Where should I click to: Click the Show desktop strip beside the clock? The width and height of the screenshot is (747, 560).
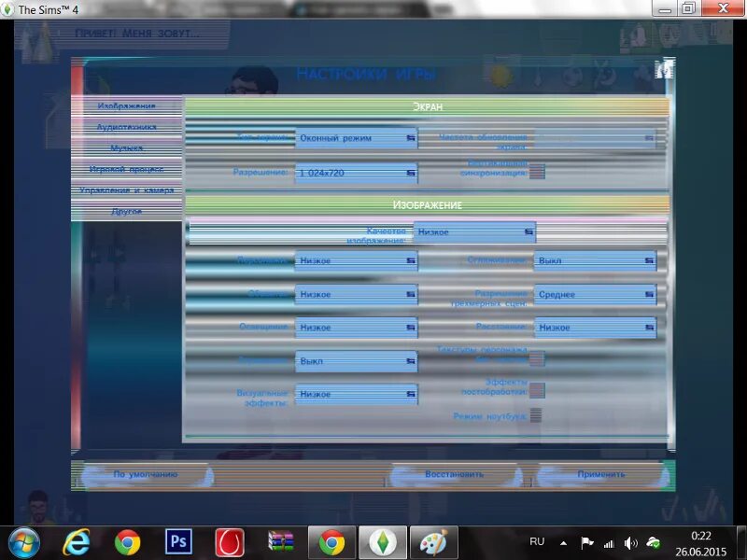[x=741, y=543]
